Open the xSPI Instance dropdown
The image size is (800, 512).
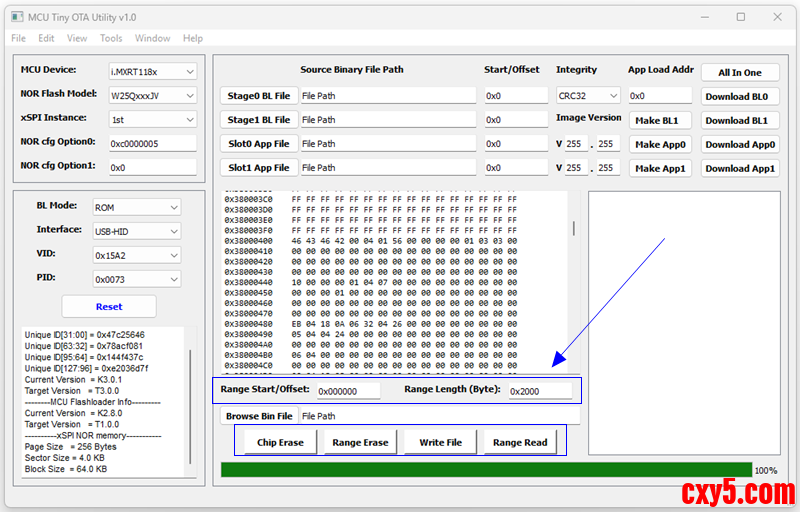[152, 120]
